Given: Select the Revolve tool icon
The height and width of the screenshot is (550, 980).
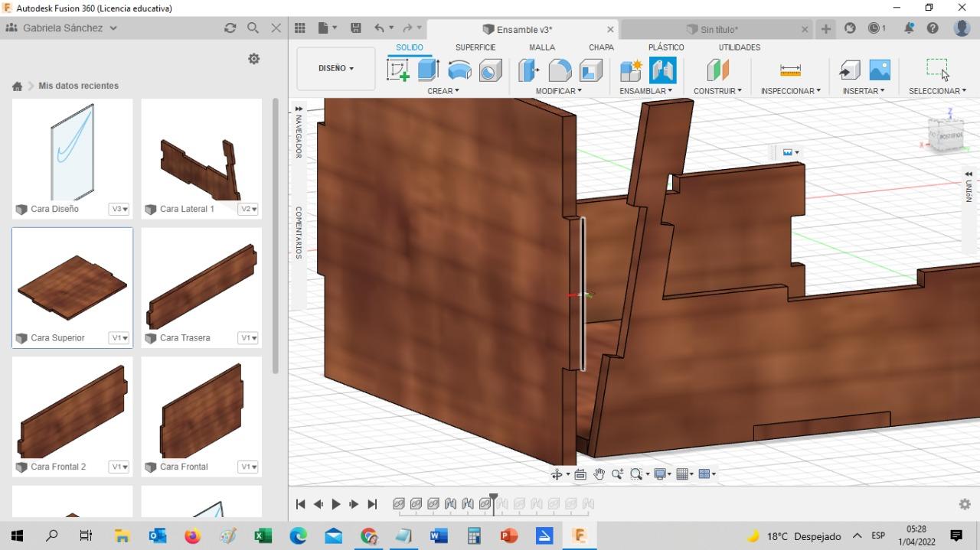Looking at the screenshot, I should (459, 70).
